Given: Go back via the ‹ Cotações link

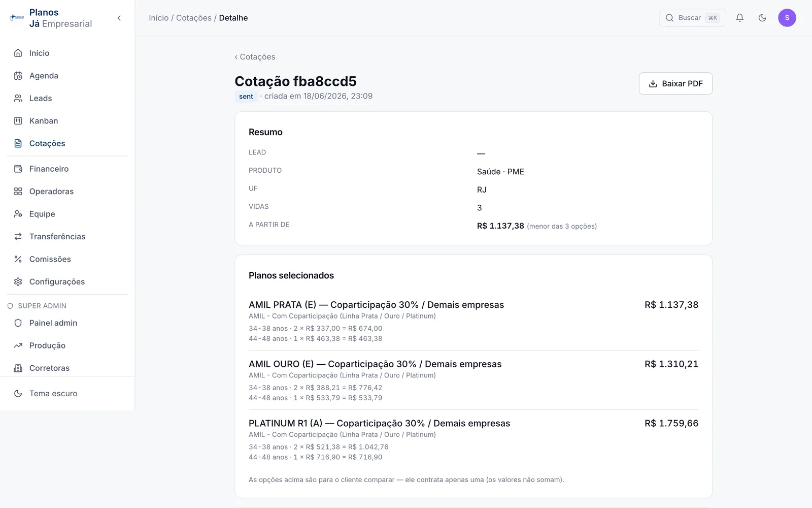Looking at the screenshot, I should coord(255,57).
